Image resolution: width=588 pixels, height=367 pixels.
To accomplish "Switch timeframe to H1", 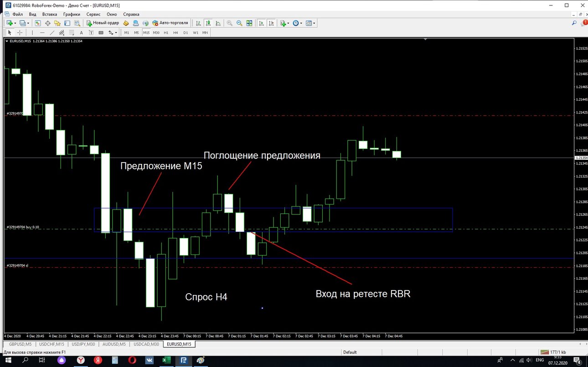I will [x=166, y=32].
